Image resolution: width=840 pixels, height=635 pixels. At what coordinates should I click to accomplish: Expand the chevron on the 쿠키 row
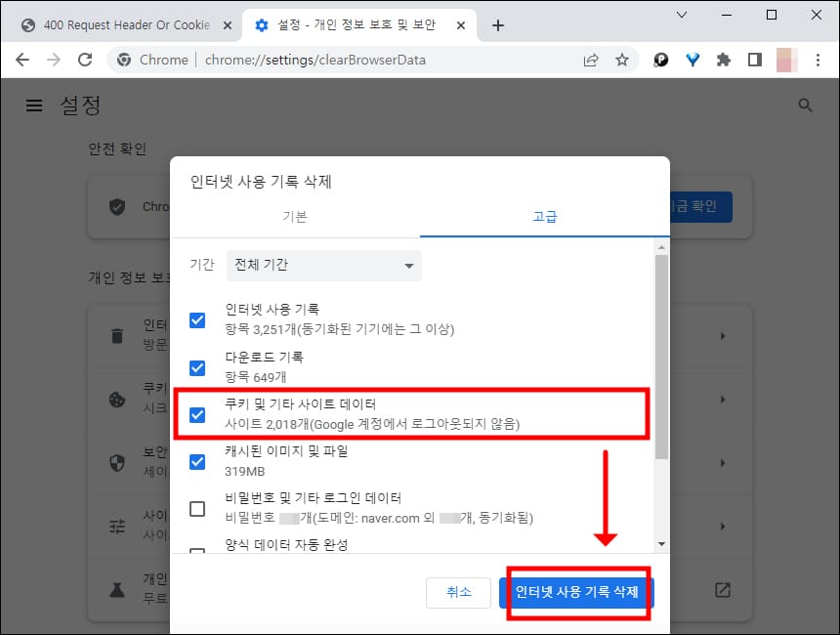(x=723, y=399)
